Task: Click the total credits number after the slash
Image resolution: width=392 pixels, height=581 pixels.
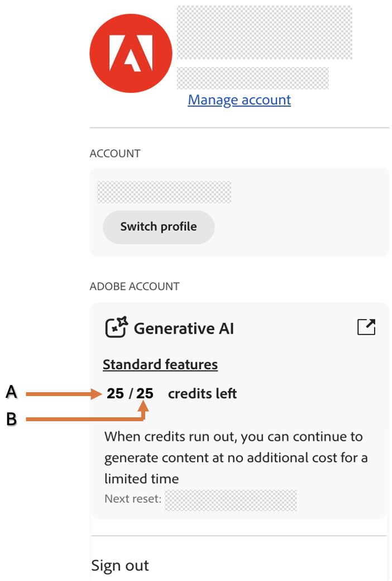Action: click(x=145, y=394)
